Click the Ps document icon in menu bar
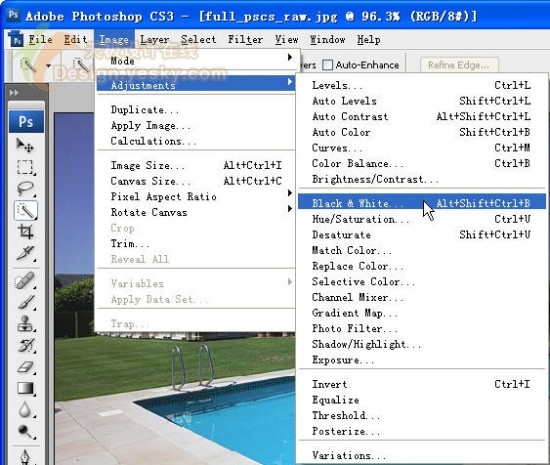550x465 pixels. coord(16,39)
